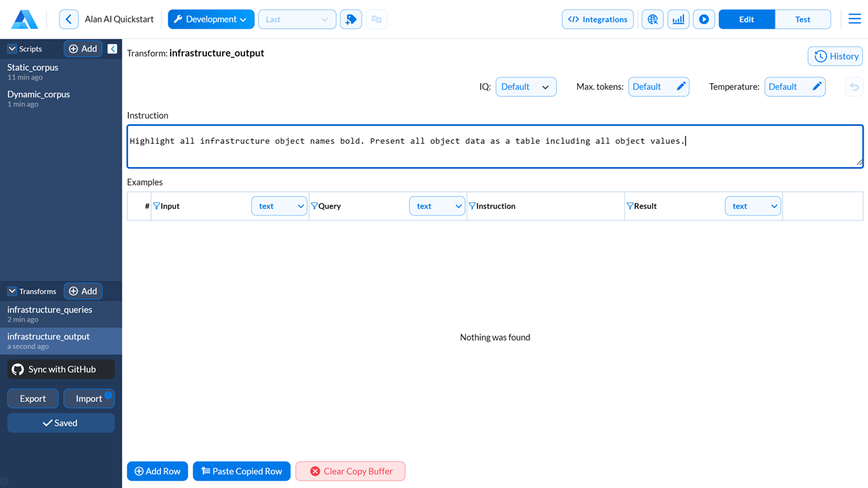868x488 pixels.
Task: Open the Input column type dropdown
Action: [279, 206]
